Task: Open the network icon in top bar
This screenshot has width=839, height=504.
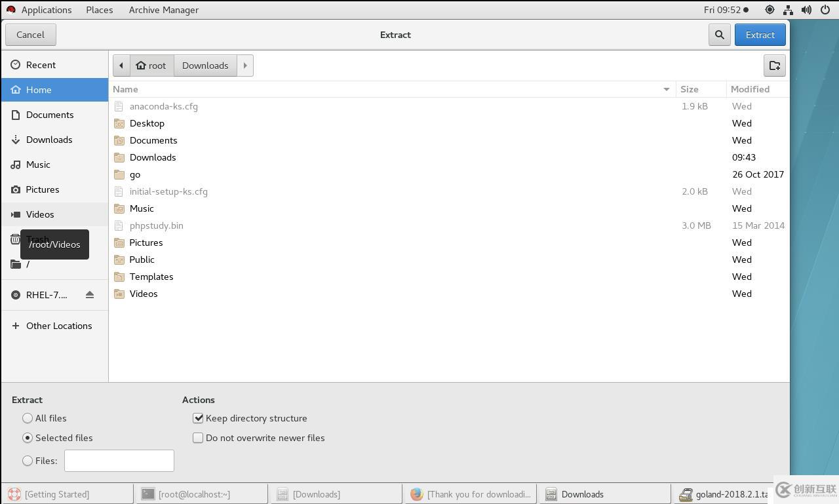Action: click(788, 10)
